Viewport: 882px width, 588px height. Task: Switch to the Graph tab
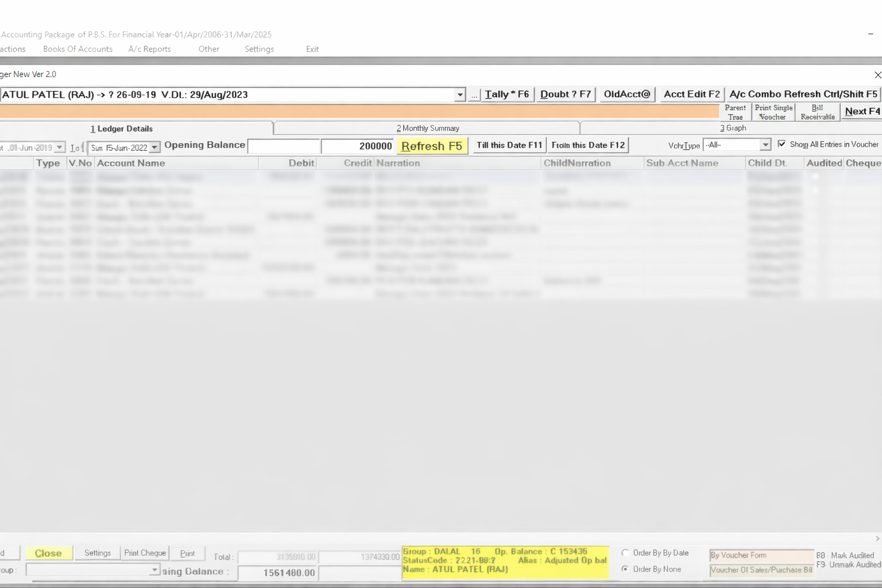pos(733,127)
